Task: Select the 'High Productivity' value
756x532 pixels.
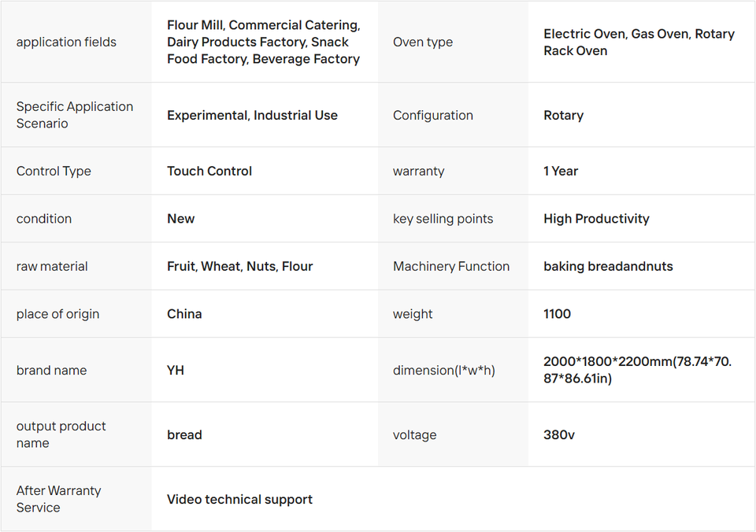Action: (596, 219)
